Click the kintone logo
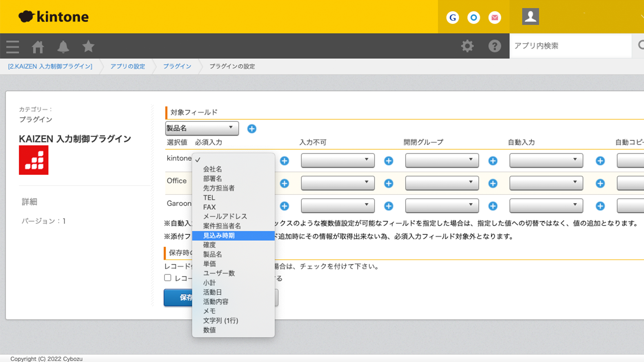Screen dimensions: 644x362 [x=53, y=17]
